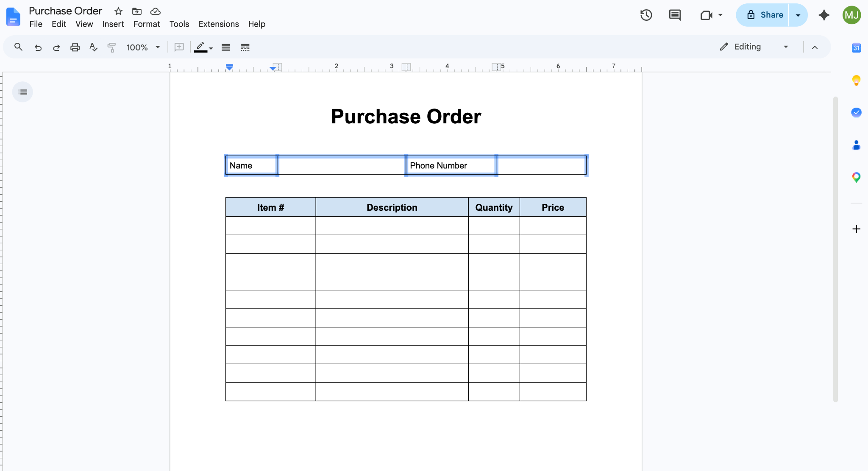This screenshot has width=868, height=471.
Task: Open the View menu
Action: point(84,24)
